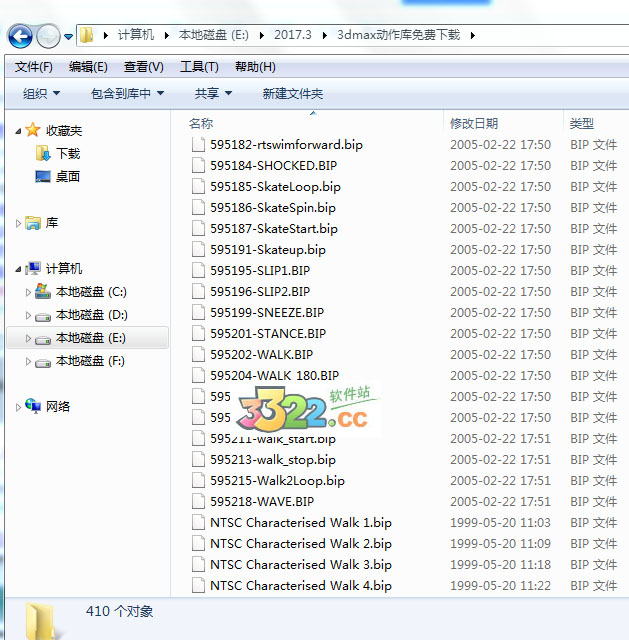Click file icon of 595195-SLIP1.BIP
629x640 pixels.
(x=198, y=270)
